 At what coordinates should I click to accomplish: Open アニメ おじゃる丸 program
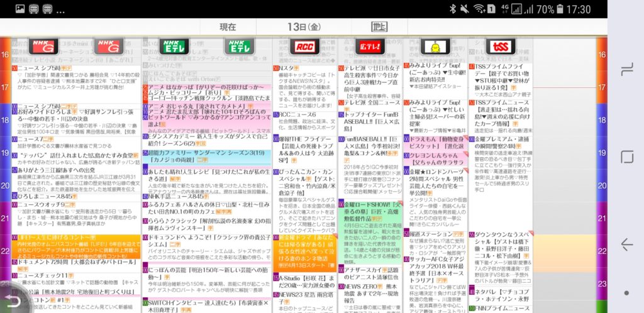tap(206, 106)
